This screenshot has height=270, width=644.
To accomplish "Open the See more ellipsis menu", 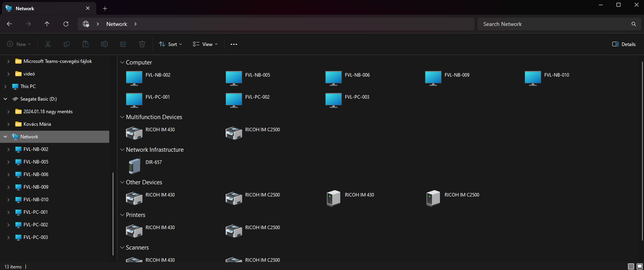I will pos(234,44).
